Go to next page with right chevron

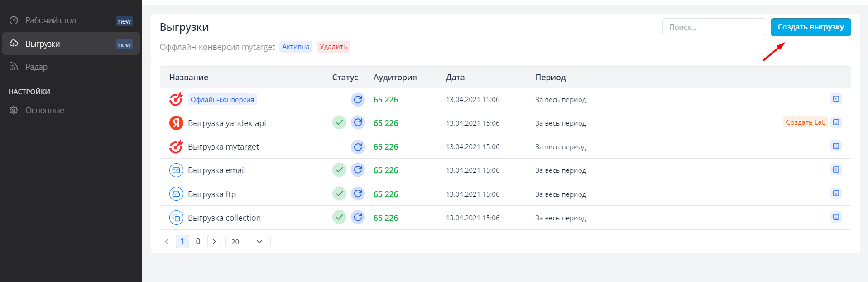214,242
